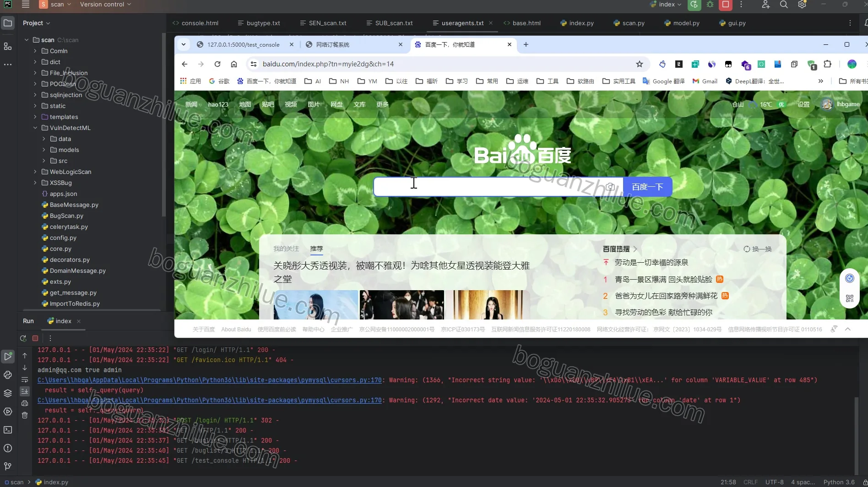Expand the models folder
The height and width of the screenshot is (487, 868).
(x=44, y=150)
